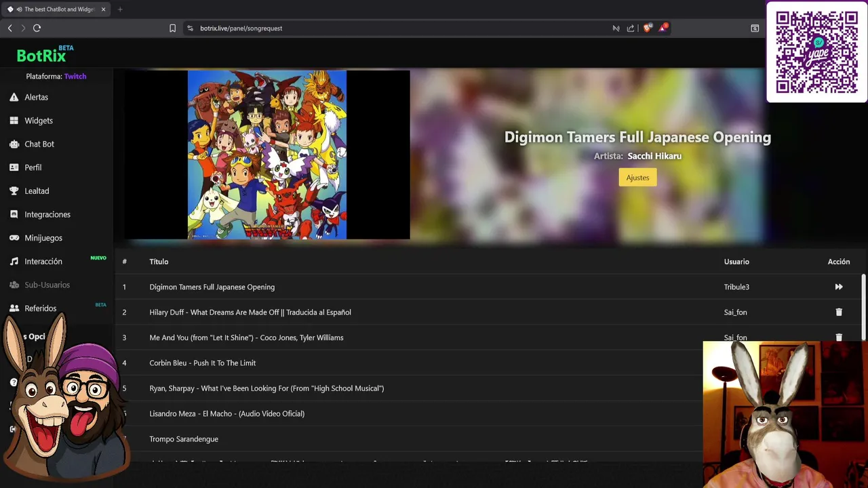Reload the page
This screenshot has height=488, width=868.
tap(37, 28)
